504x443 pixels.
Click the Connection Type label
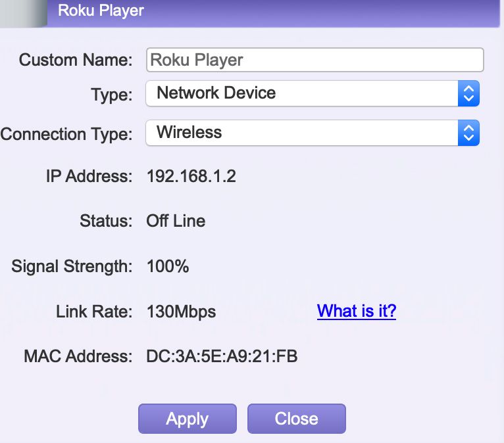[66, 134]
